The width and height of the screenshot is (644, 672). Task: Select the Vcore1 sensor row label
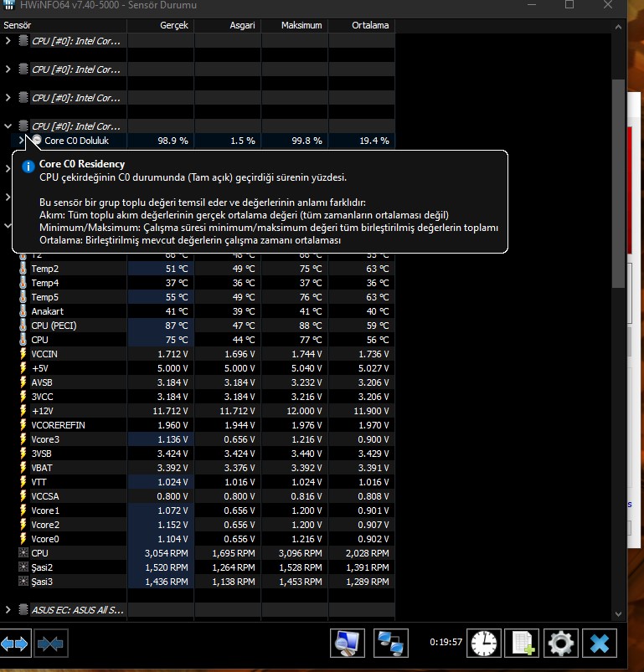coord(45,510)
